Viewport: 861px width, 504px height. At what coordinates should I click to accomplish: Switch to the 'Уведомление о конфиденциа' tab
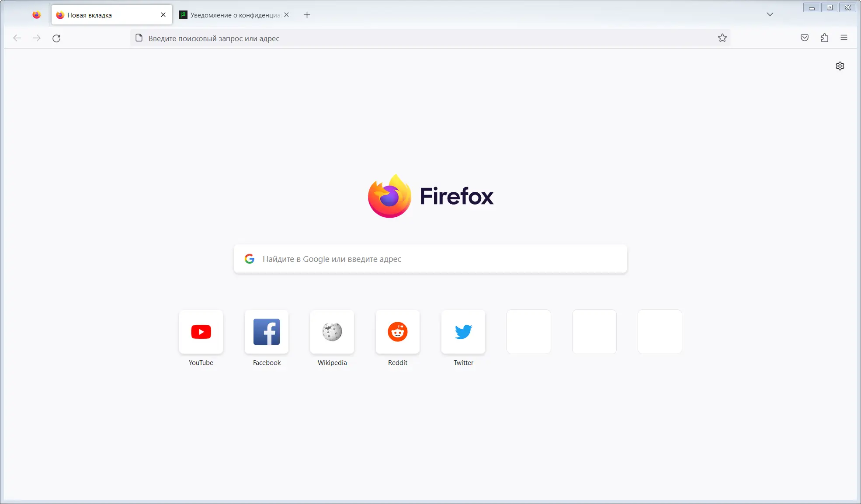[x=232, y=14]
